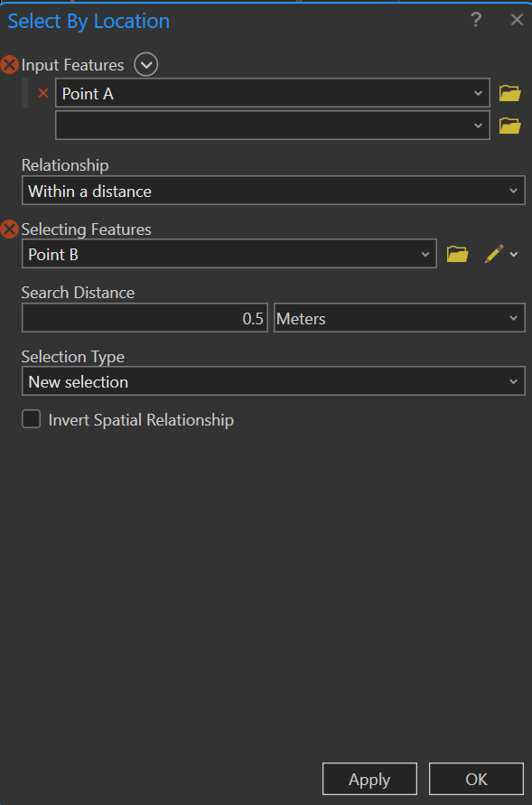Expand the Input Features chevron

[x=145, y=64]
